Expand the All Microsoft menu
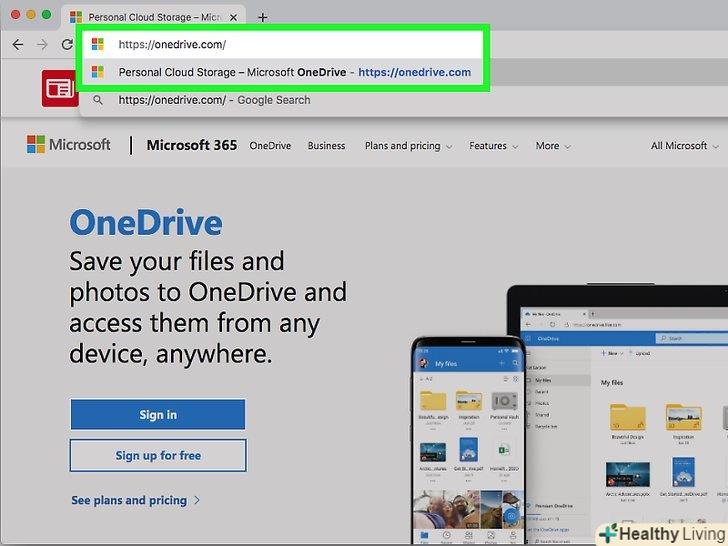The width and height of the screenshot is (728, 546). pos(684,146)
